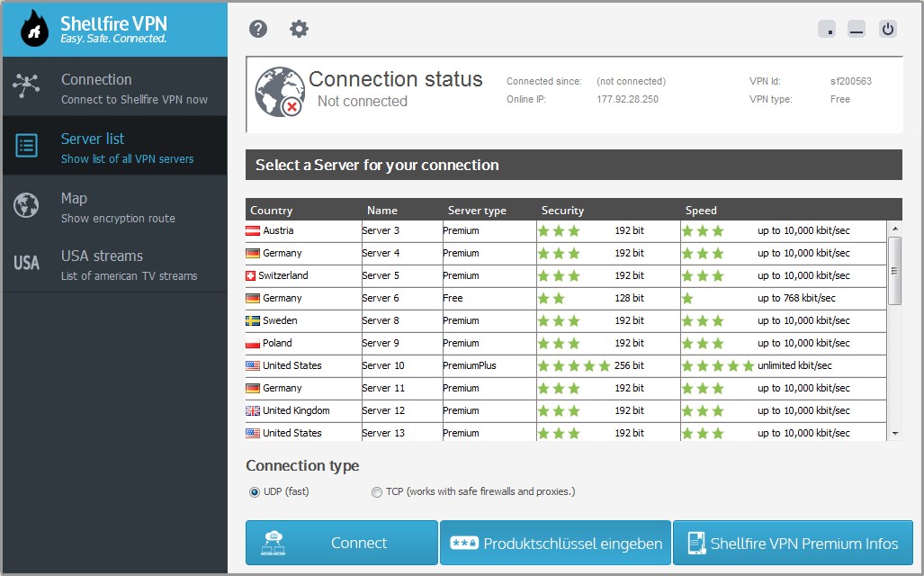The width and height of the screenshot is (924, 576).
Task: Click the Server list icon in sidebar
Action: [26, 145]
